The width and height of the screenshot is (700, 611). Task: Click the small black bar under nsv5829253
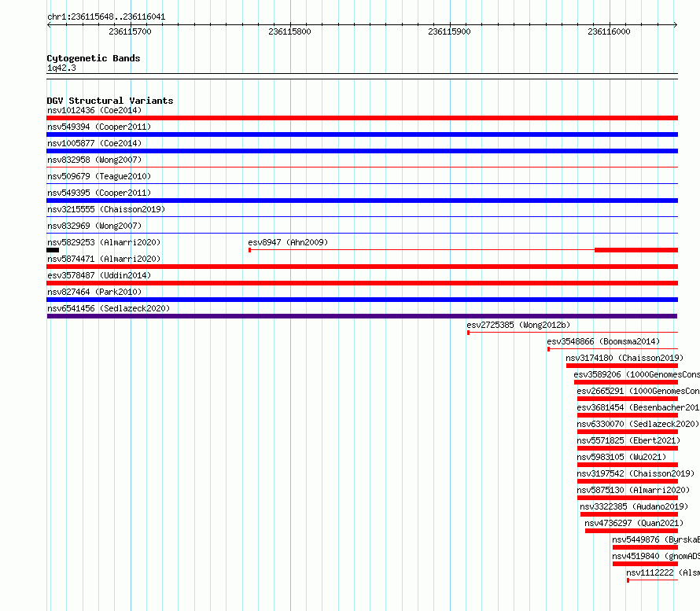tap(53, 250)
